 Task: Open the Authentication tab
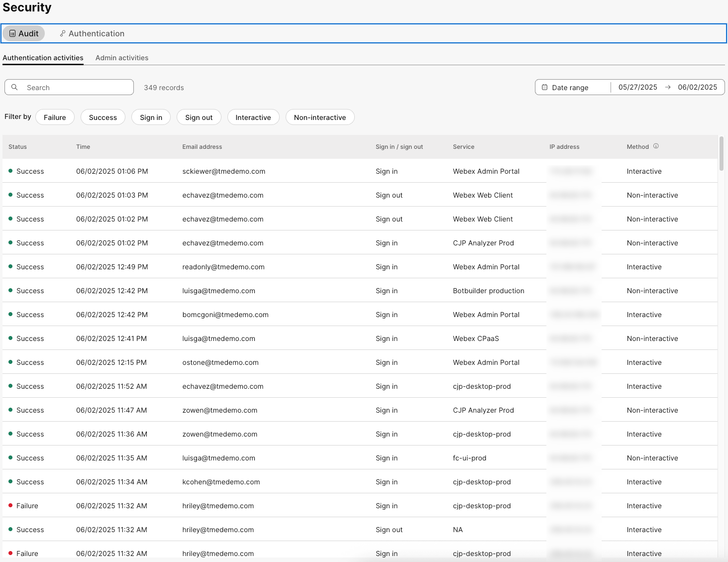click(96, 33)
